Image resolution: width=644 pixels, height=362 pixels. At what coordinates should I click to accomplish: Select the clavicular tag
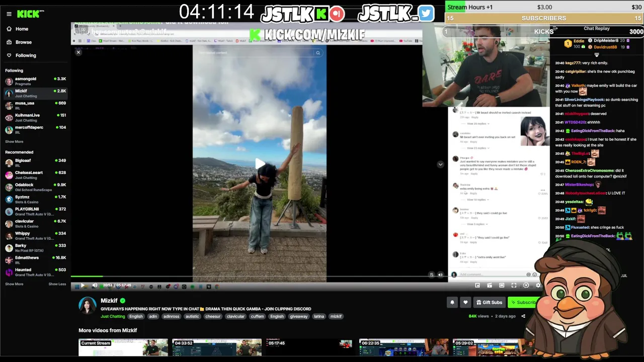point(235,316)
